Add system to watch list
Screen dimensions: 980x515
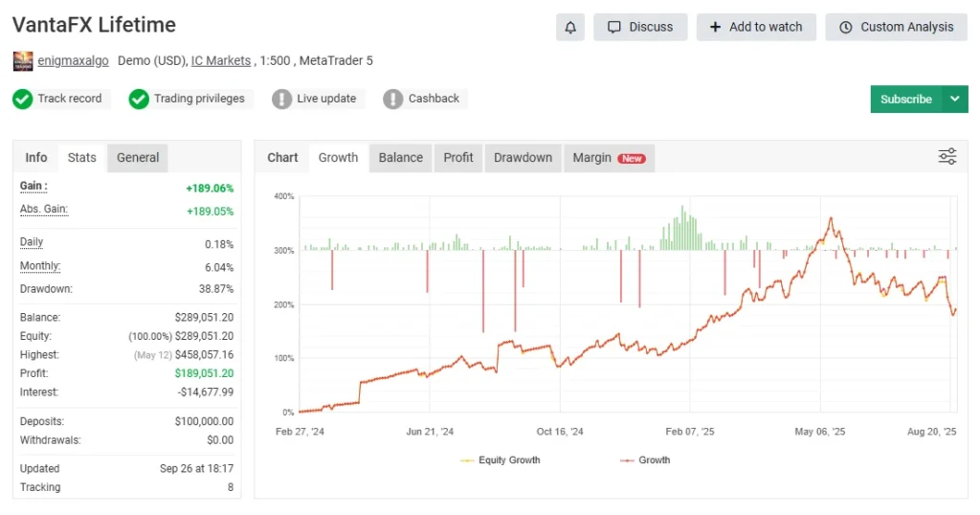(756, 27)
